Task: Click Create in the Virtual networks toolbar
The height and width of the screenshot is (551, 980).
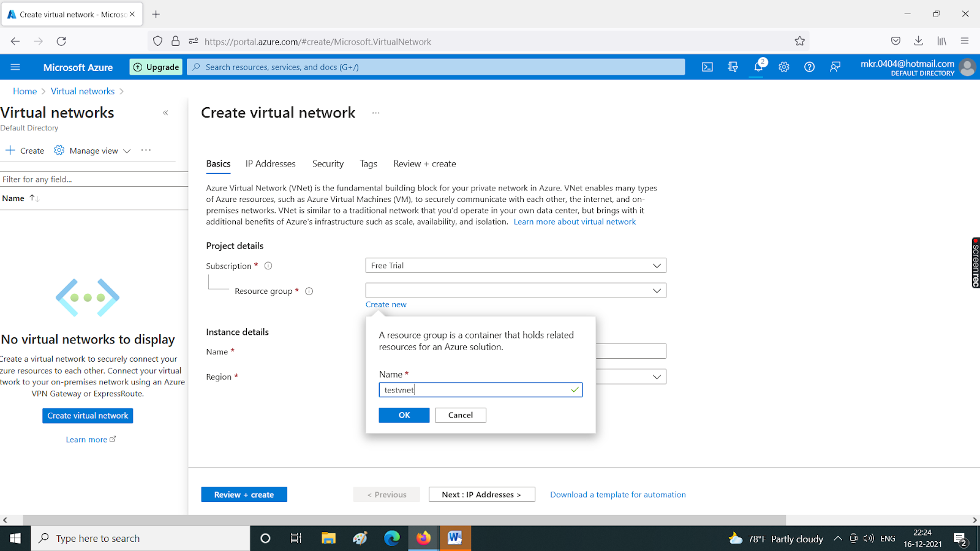Action: [x=25, y=151]
